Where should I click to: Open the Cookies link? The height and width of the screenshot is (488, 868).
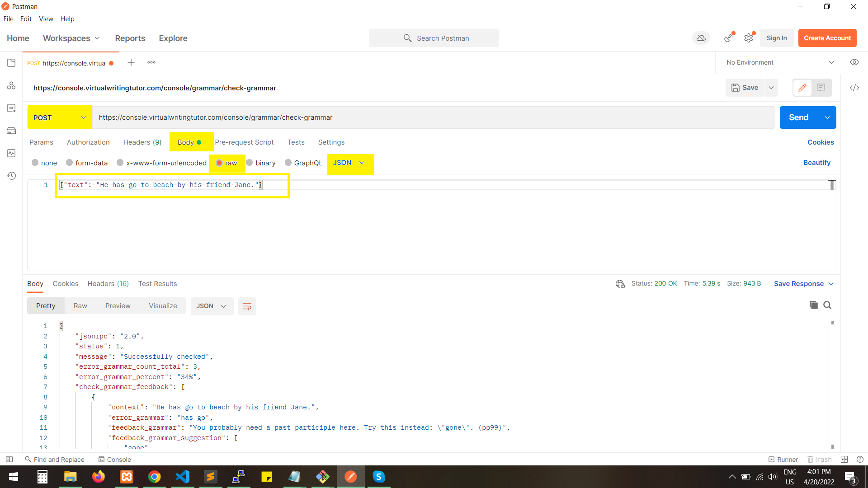(821, 142)
